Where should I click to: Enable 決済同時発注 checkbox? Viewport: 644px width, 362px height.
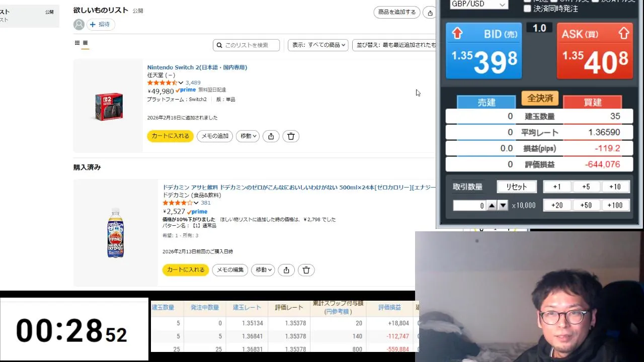tap(527, 9)
